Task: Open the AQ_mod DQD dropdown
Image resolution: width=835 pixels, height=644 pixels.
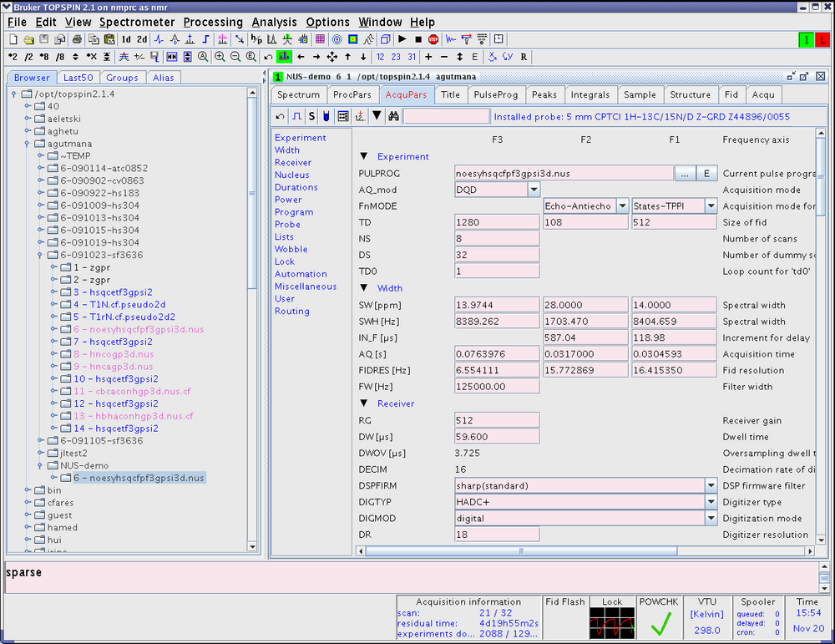Action: tap(534, 190)
